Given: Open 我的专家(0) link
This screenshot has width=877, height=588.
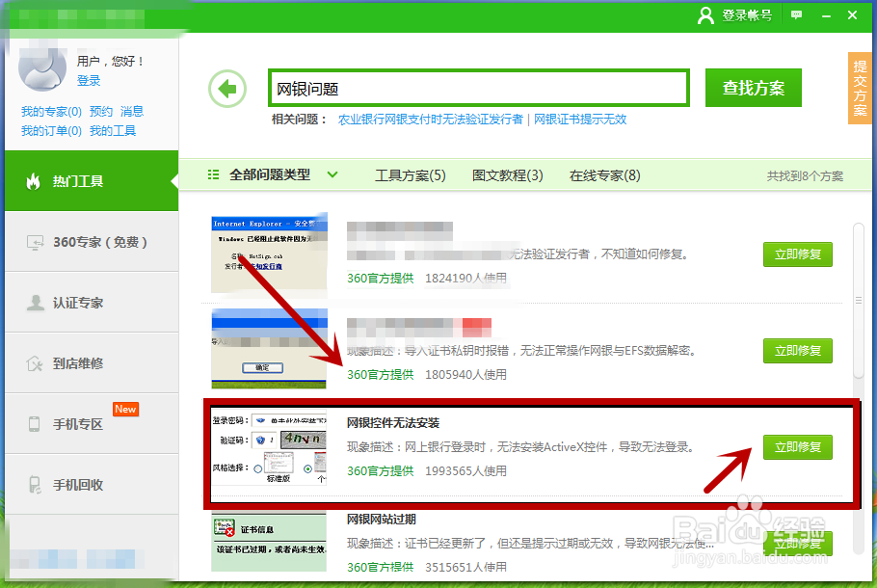Looking at the screenshot, I should [51, 111].
